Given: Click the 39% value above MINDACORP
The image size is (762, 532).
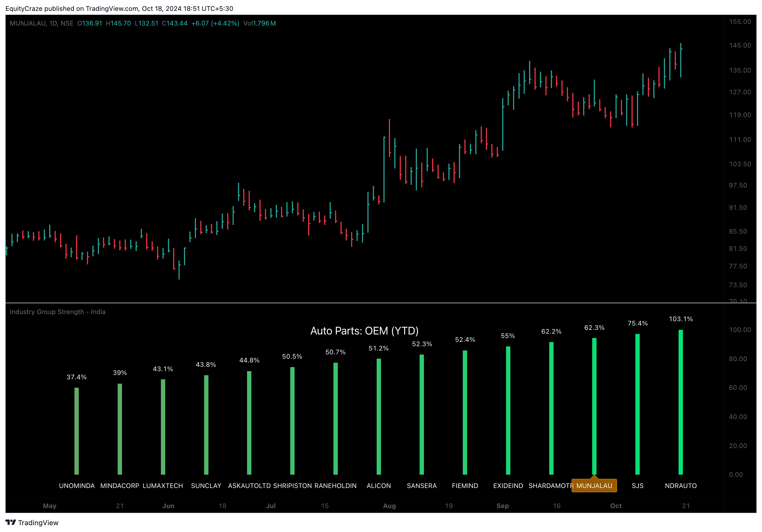Looking at the screenshot, I should click(x=120, y=373).
